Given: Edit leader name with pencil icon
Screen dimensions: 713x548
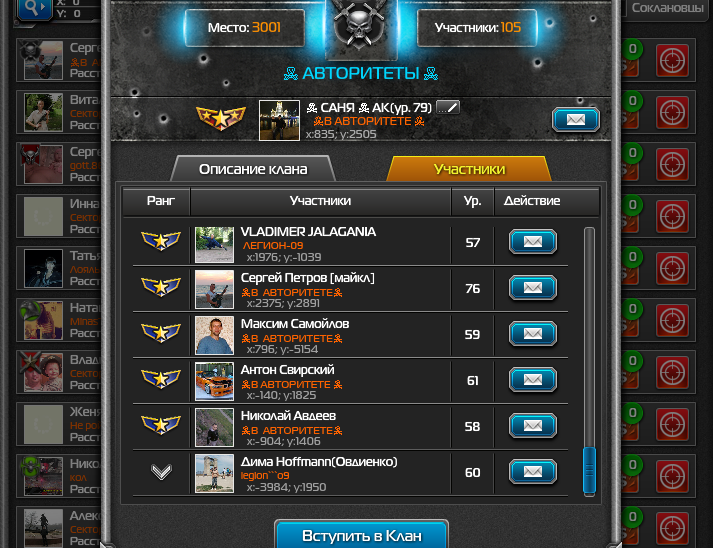Looking at the screenshot, I should pos(448,108).
